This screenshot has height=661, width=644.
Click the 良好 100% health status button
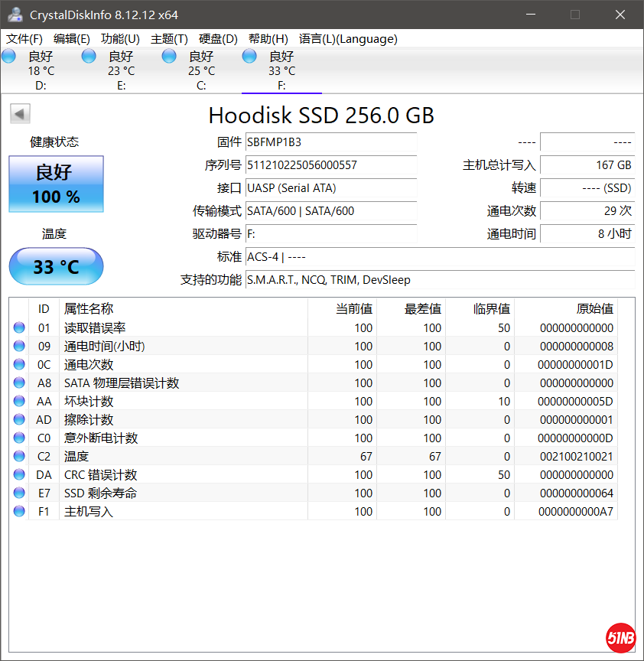(56, 184)
